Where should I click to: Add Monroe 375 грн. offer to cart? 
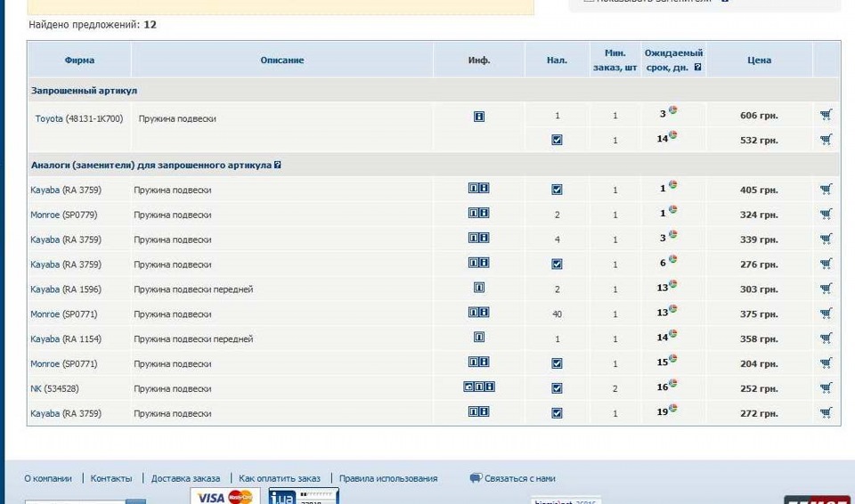pos(826,313)
